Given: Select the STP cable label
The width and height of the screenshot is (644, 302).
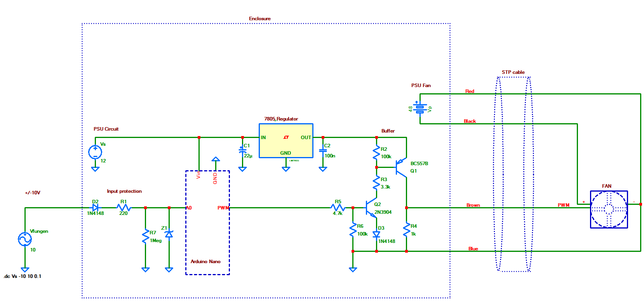Looking at the screenshot, I should pyautogui.click(x=513, y=72).
